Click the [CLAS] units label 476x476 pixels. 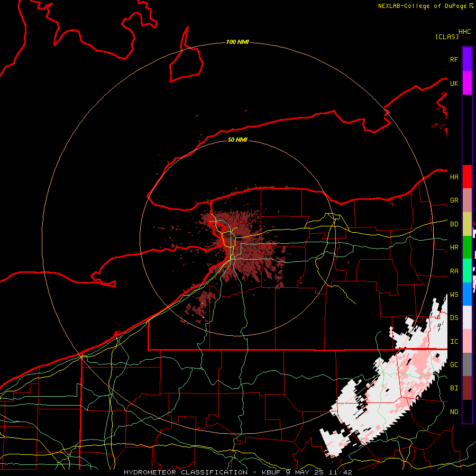tap(447, 36)
